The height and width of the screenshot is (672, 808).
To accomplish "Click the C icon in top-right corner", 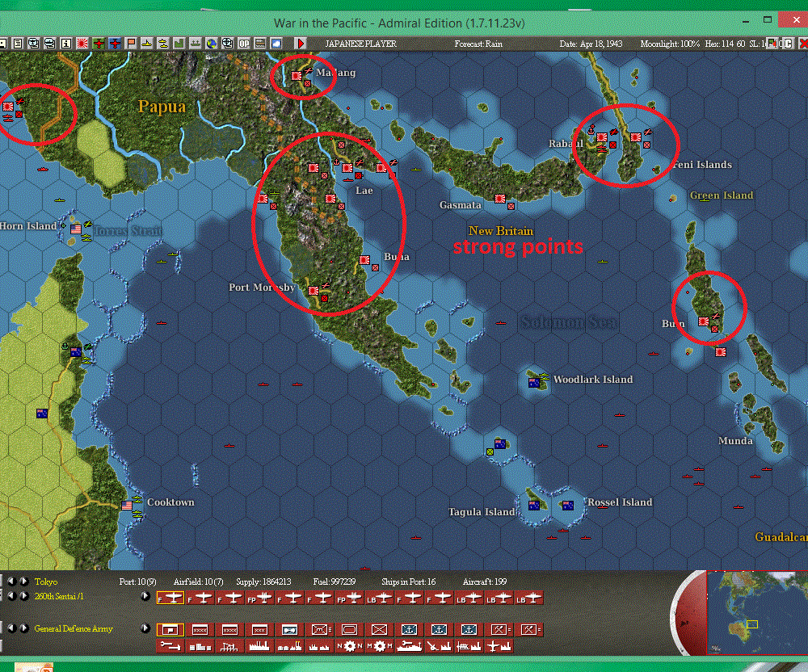I will [x=789, y=44].
